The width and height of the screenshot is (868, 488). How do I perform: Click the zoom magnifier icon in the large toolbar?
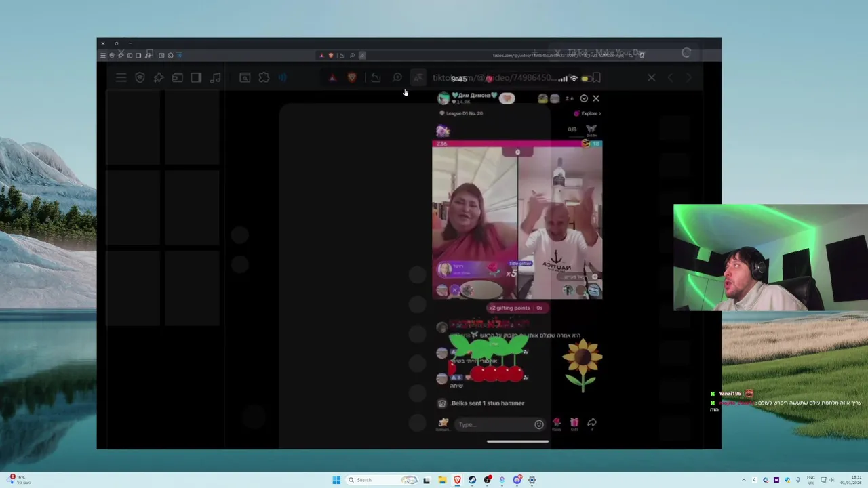[x=397, y=78]
